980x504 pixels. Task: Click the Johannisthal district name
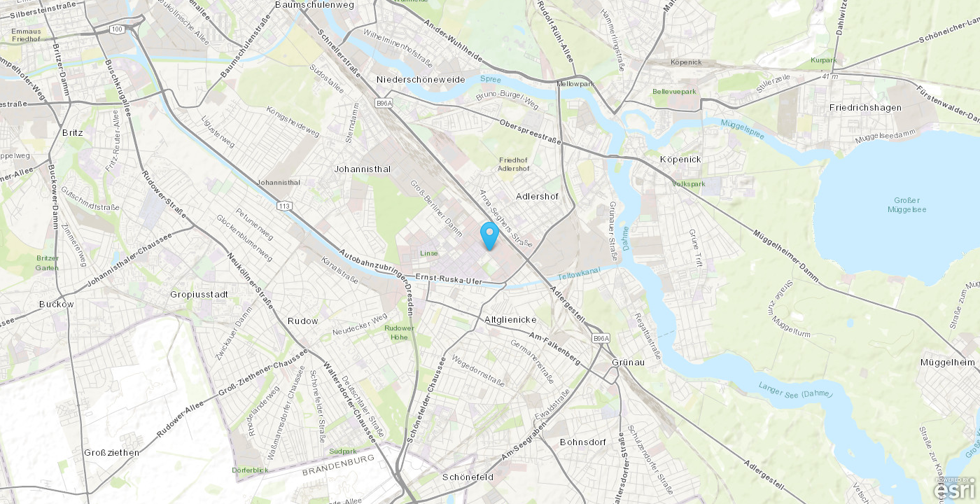coord(362,169)
